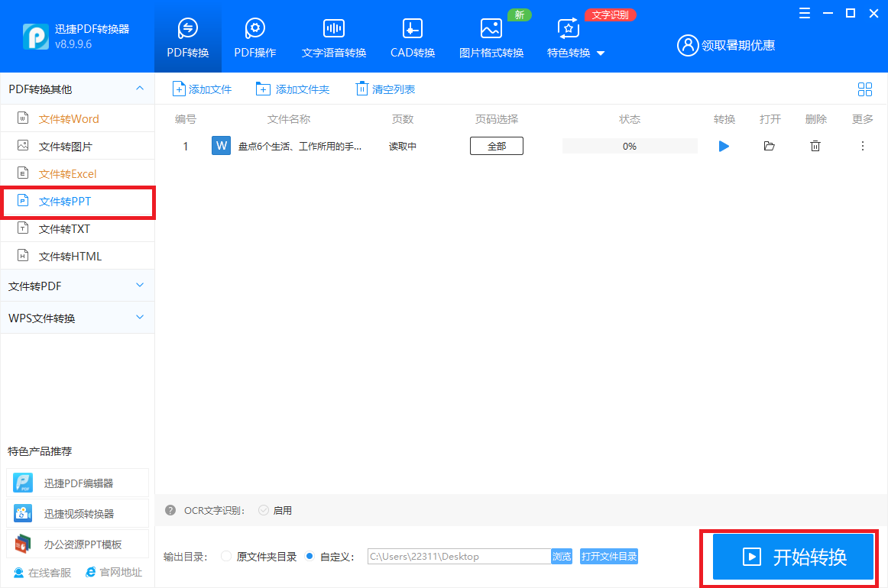Click the user account avatar icon
The image size is (888, 588).
pos(688,45)
